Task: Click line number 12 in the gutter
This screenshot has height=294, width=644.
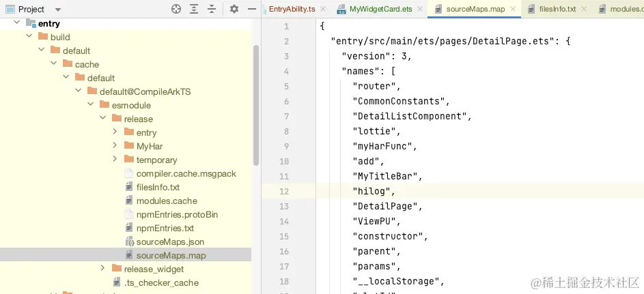Action: coord(284,192)
